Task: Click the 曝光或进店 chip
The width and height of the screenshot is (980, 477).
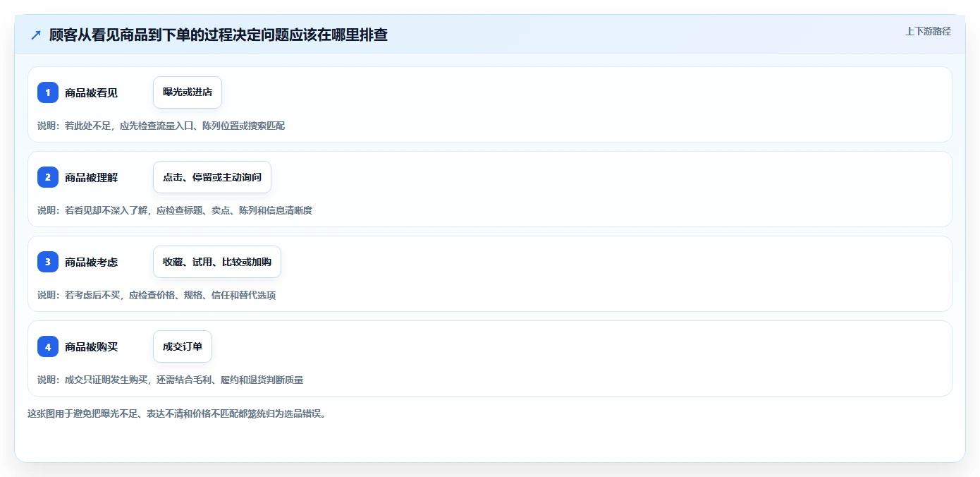Action: pos(188,92)
